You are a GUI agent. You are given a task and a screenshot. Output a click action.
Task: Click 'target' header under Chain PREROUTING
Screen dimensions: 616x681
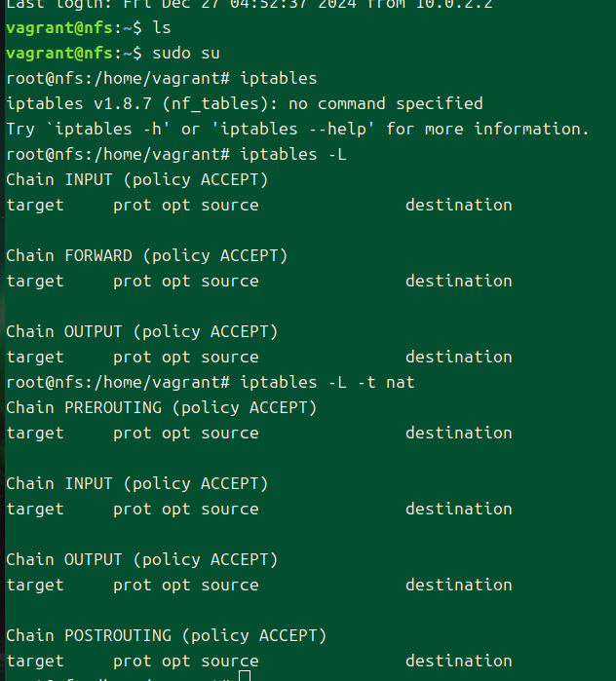coord(34,433)
